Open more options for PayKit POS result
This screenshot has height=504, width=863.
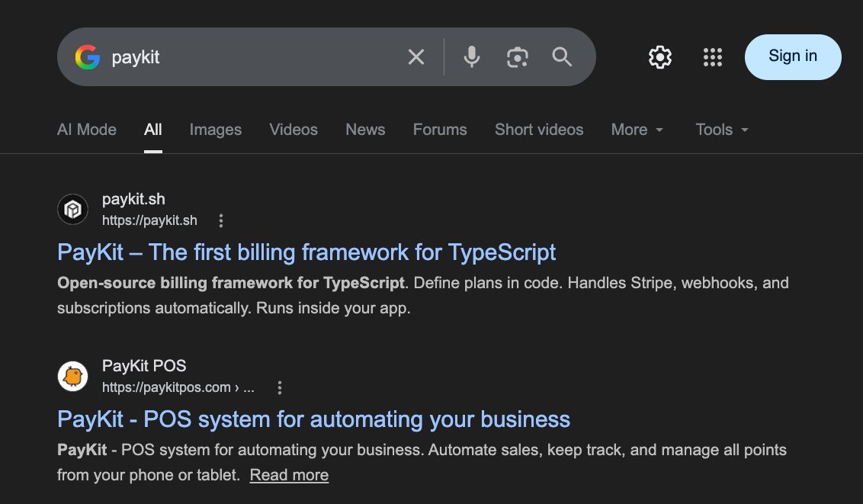280,388
